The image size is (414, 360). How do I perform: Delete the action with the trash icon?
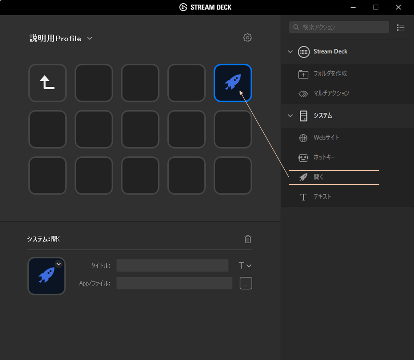[248, 239]
